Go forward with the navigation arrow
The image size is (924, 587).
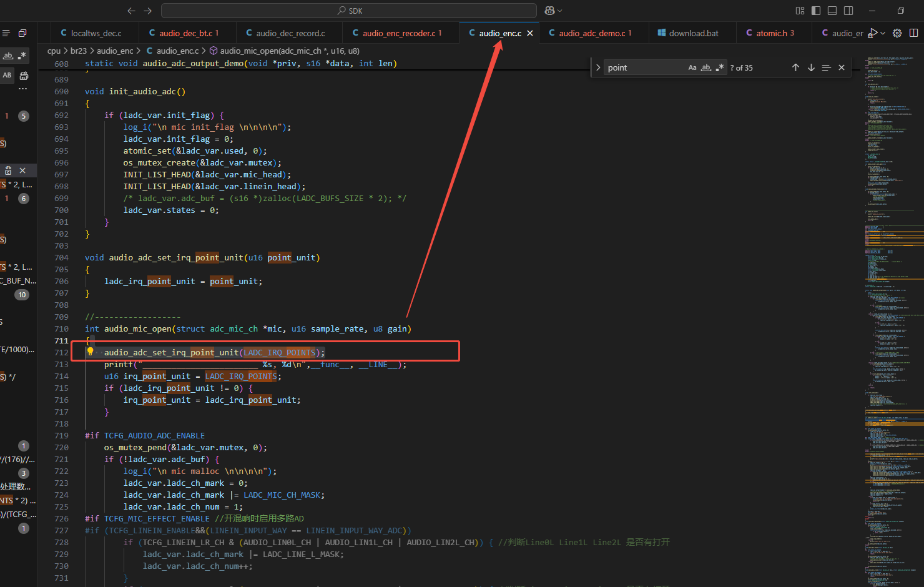pos(148,11)
